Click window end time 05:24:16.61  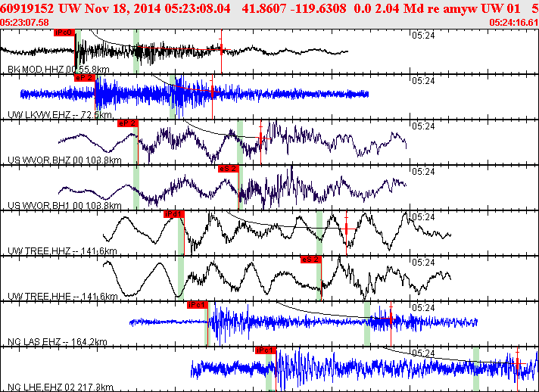(x=513, y=23)
